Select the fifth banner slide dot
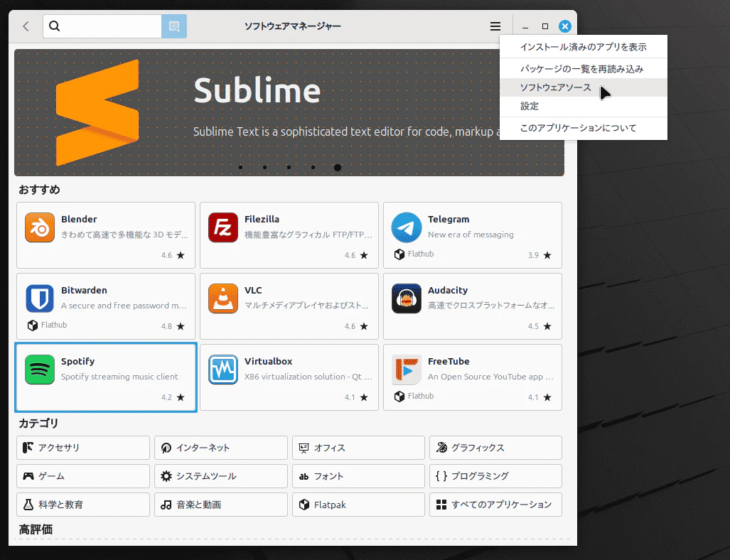 pos(338,168)
